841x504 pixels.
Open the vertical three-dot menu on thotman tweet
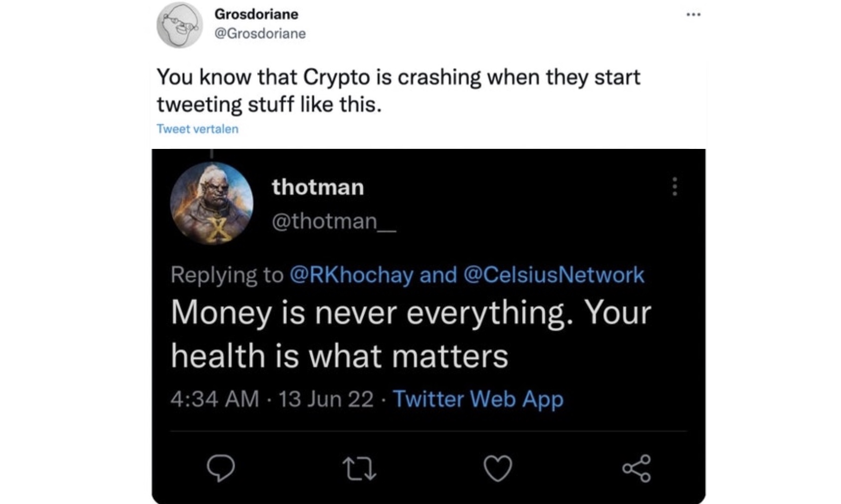[x=675, y=186]
